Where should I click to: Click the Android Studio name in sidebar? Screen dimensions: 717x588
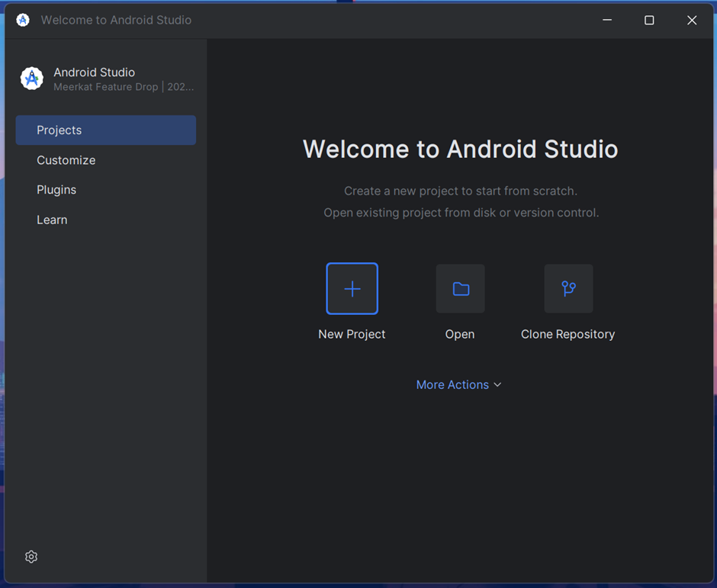pyautogui.click(x=94, y=72)
